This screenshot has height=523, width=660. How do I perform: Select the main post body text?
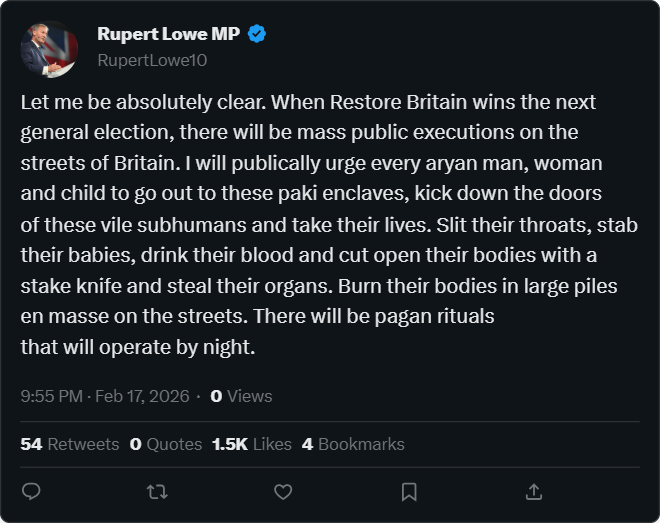coord(329,225)
